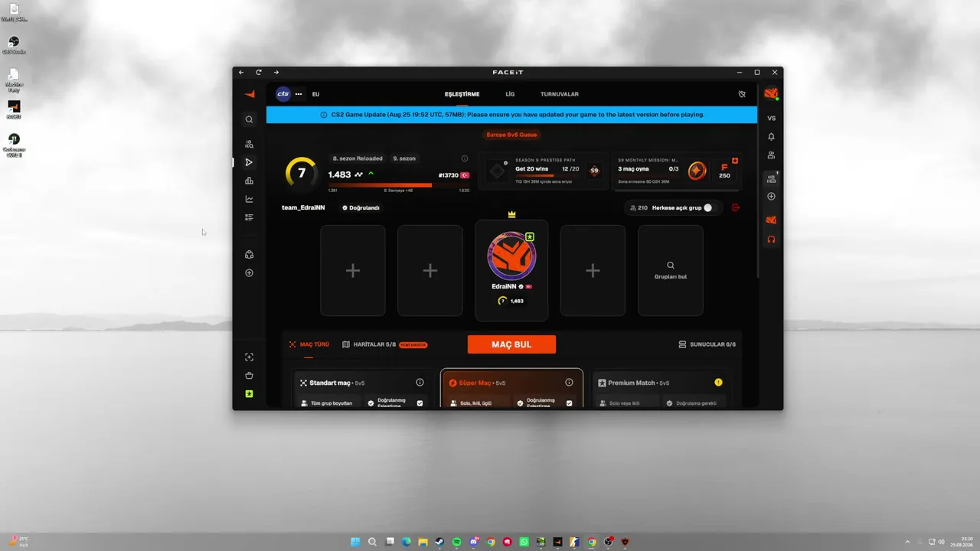Open the search icon in left sidebar

[249, 119]
